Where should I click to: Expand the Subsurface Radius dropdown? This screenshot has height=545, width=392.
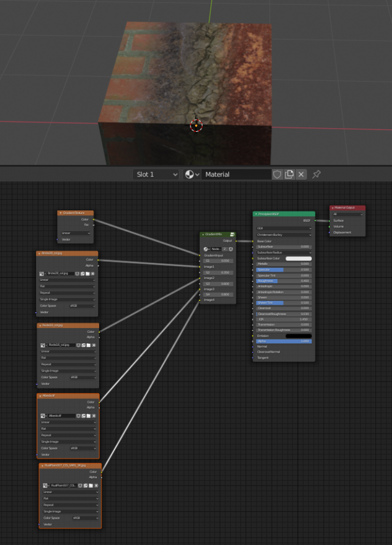point(284,253)
